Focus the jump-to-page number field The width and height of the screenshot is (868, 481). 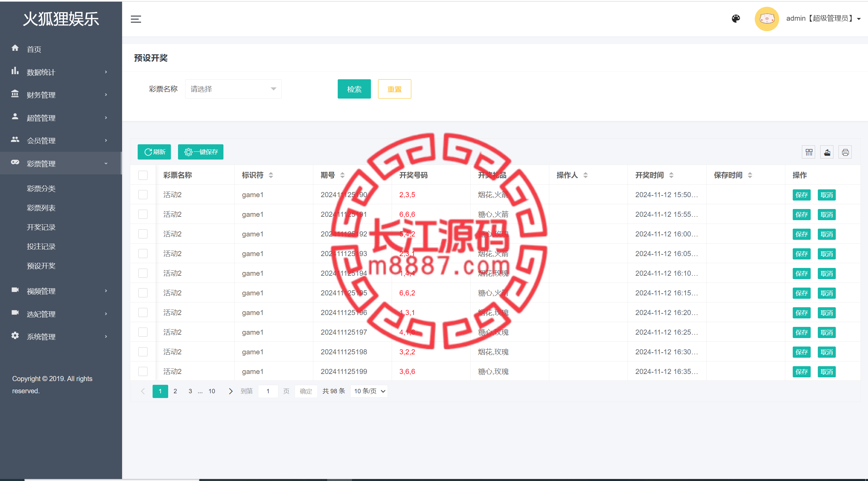point(268,391)
